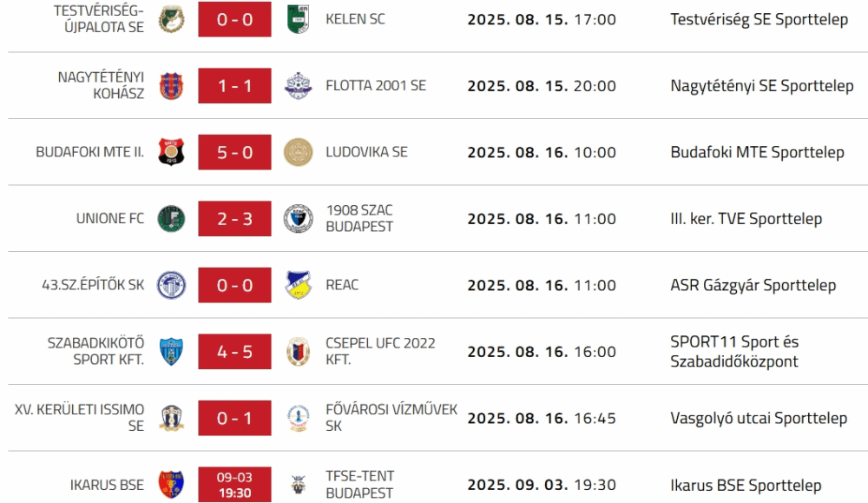Click the Unione FC green crest

click(x=171, y=219)
